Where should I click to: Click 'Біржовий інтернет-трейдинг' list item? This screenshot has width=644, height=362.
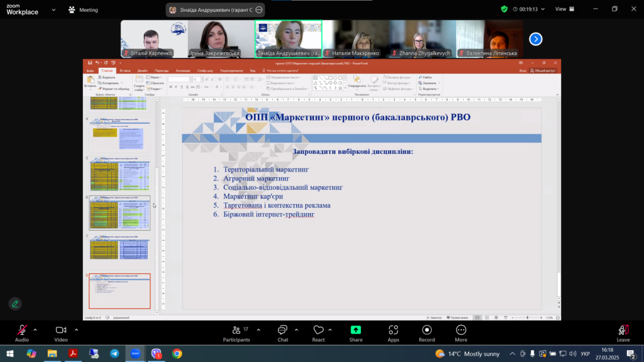pyautogui.click(x=269, y=214)
